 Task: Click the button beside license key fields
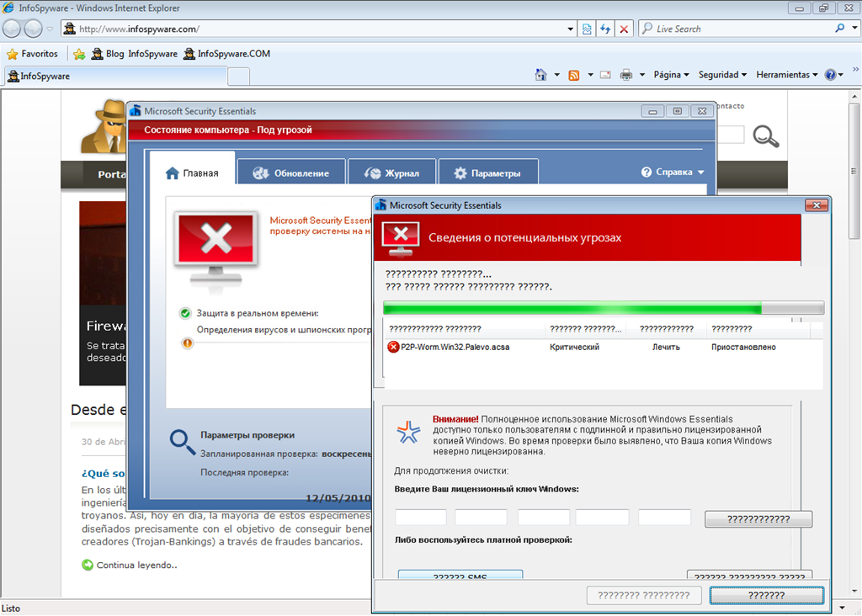[x=758, y=518]
